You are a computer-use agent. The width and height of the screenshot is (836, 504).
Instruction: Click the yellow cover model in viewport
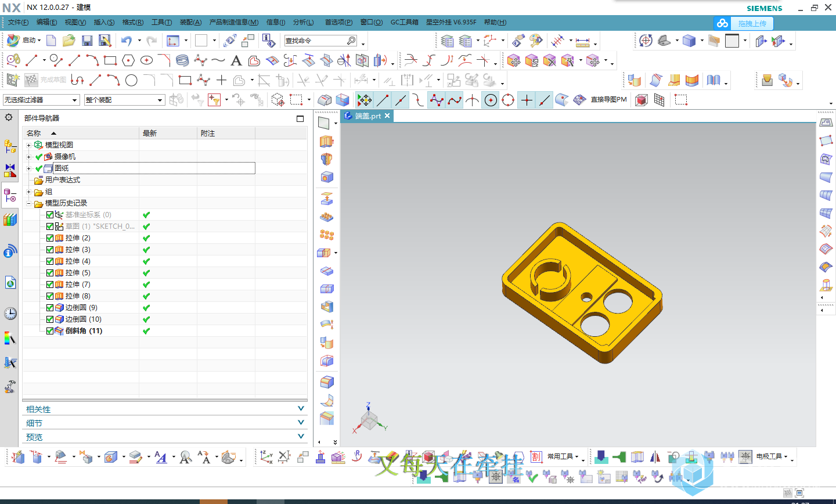[x=582, y=292]
